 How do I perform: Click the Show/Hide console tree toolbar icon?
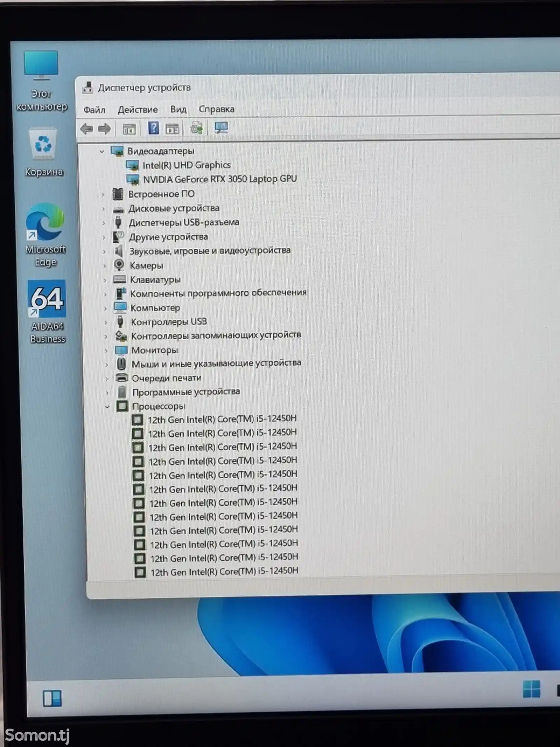[129, 129]
